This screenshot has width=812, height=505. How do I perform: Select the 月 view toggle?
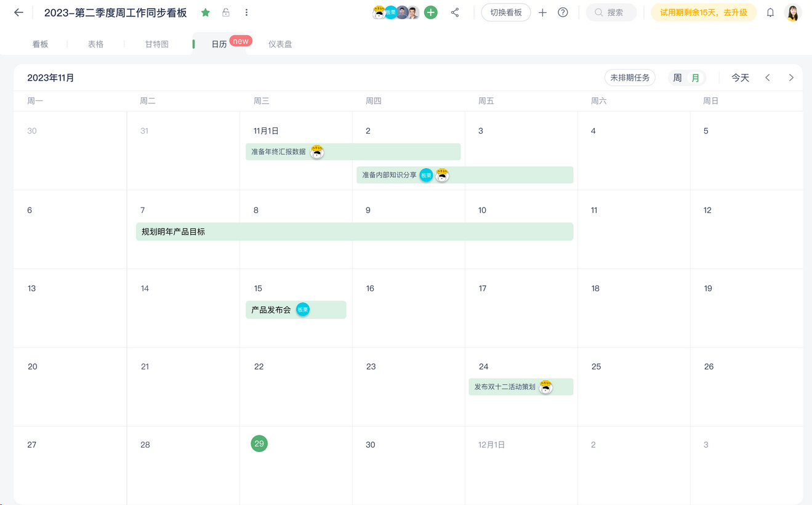pos(696,78)
